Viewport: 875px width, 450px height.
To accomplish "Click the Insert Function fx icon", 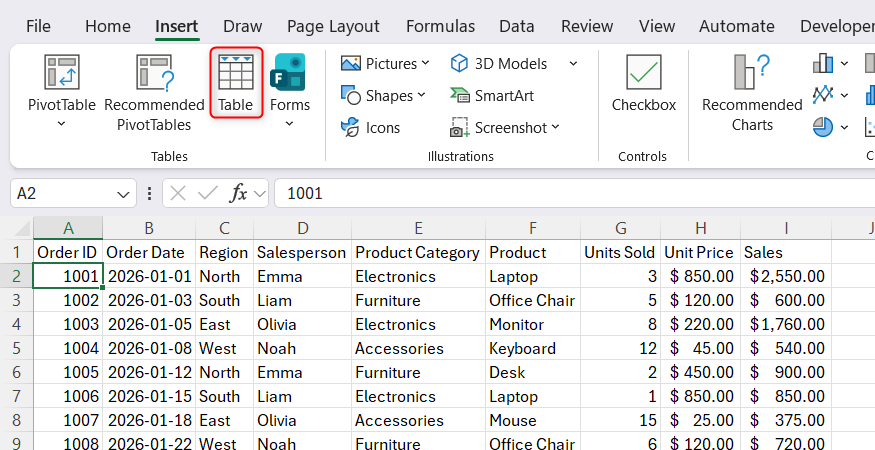I will pos(238,193).
